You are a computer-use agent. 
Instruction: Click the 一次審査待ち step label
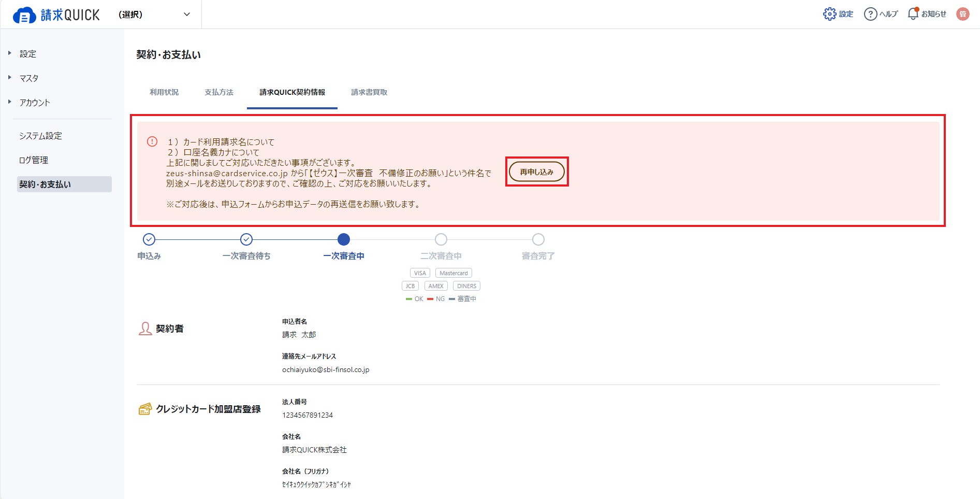click(246, 256)
